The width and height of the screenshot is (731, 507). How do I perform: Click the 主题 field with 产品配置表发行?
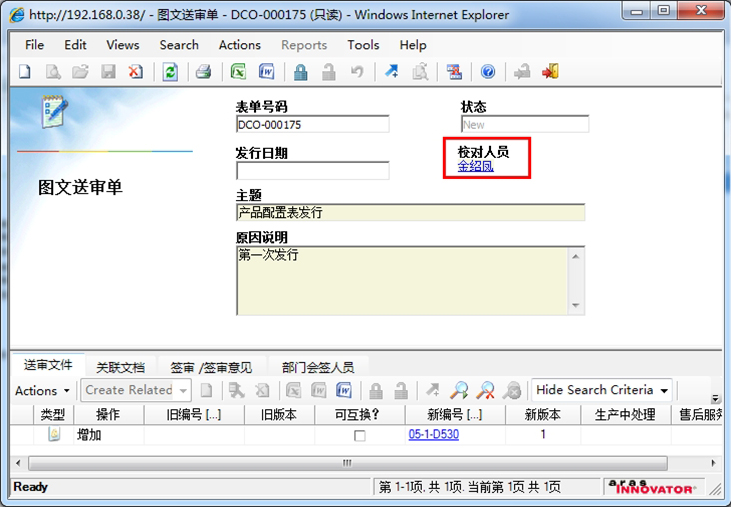coord(410,212)
